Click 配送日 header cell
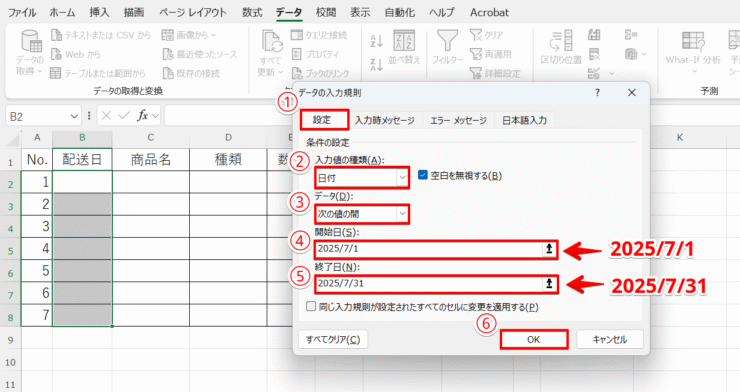This screenshot has width=740, height=392. point(82,159)
